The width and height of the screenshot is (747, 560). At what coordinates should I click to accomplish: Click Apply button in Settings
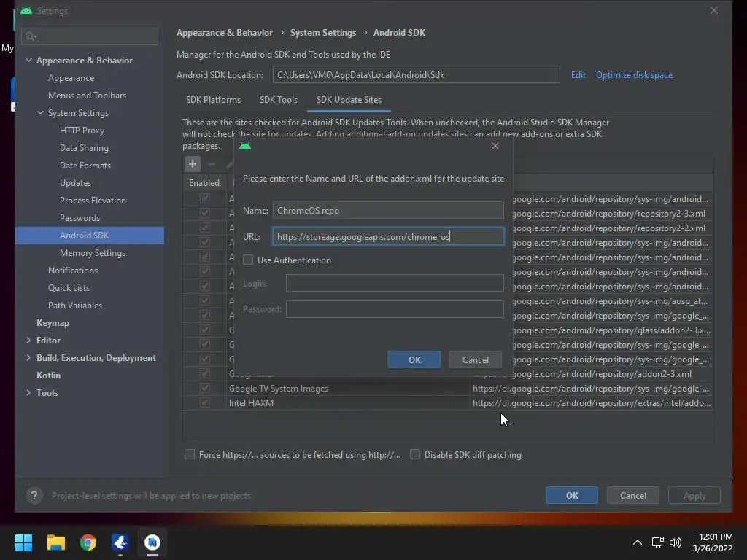pyautogui.click(x=694, y=496)
